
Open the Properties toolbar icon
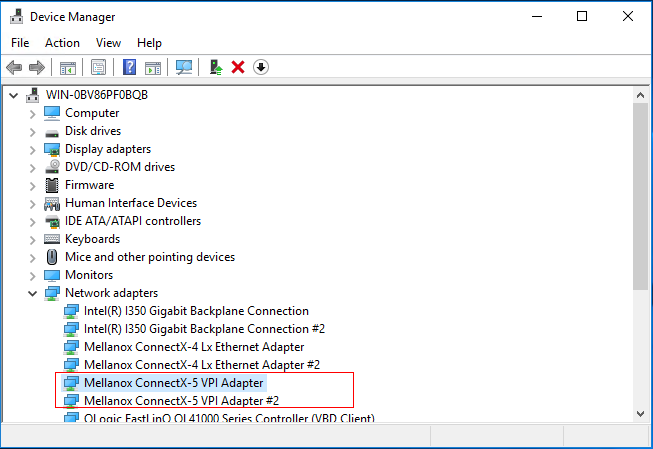pyautogui.click(x=98, y=67)
